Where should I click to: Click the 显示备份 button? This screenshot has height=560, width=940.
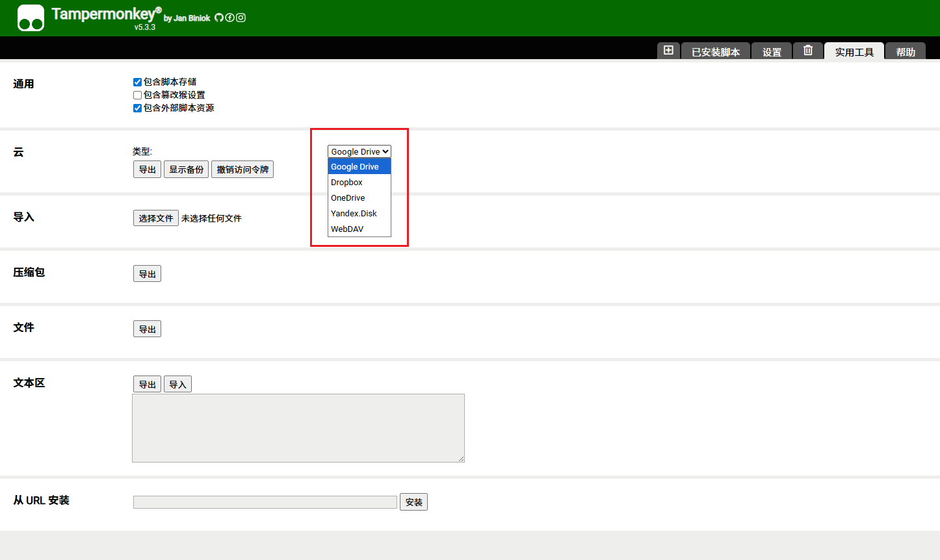coord(186,170)
